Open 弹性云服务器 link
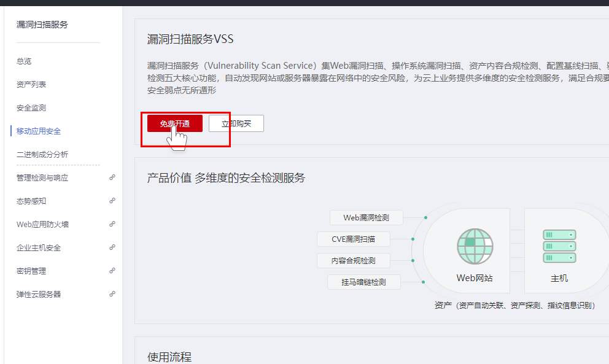The width and height of the screenshot is (609, 364). [x=39, y=294]
